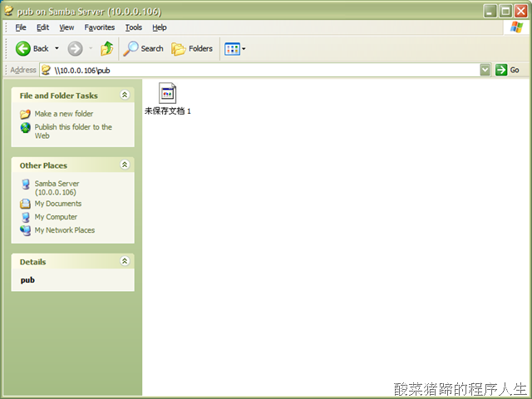
Task: Go up one folder level
Action: 107,48
